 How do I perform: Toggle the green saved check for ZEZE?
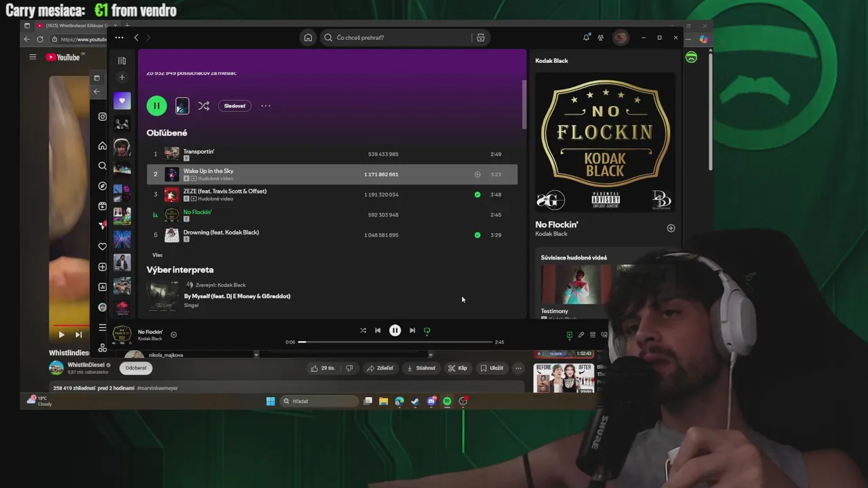[477, 195]
